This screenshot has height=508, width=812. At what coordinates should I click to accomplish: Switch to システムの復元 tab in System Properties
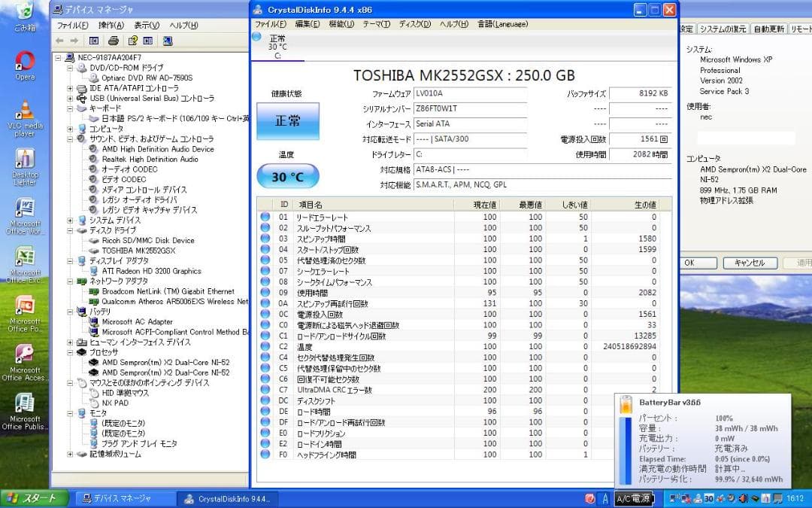tap(723, 29)
